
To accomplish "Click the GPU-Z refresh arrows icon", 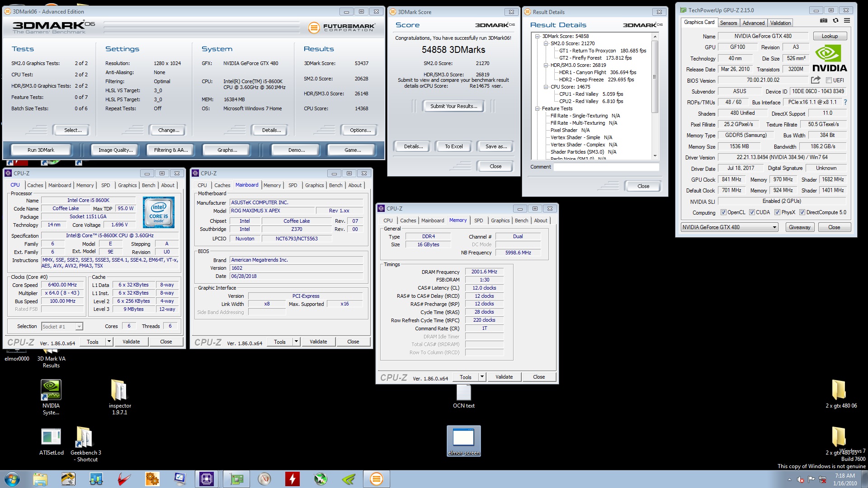I will coord(835,20).
